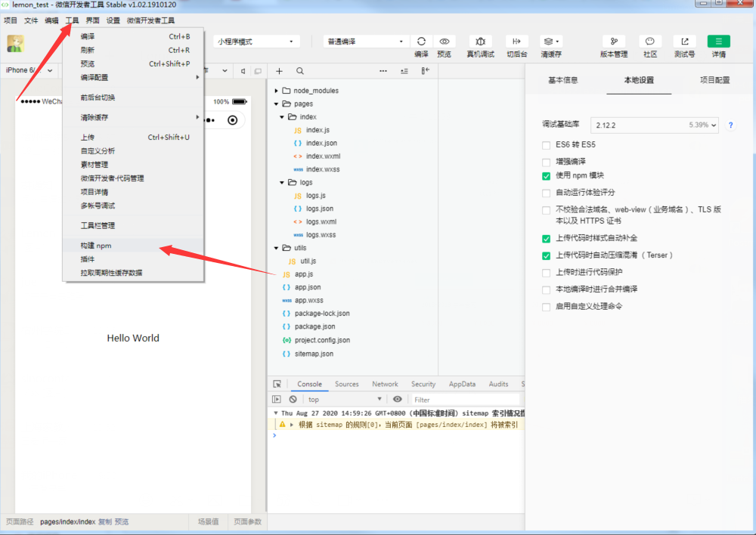Click the user avatar picture

tap(15, 44)
